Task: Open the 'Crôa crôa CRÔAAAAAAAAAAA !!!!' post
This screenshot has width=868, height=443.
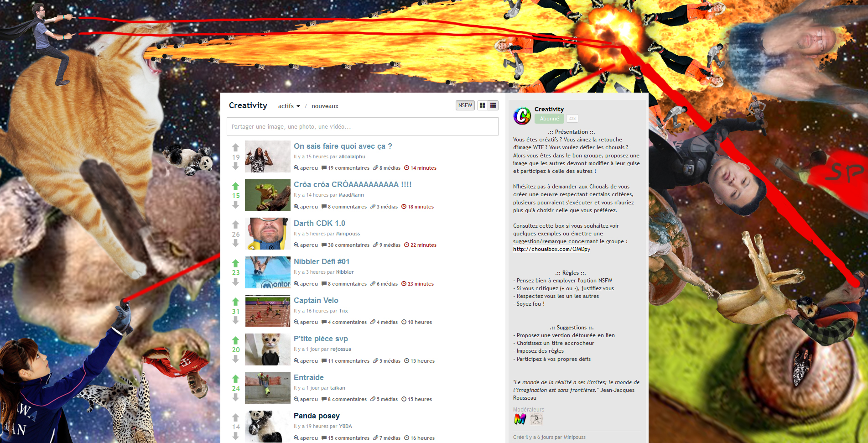Action: click(352, 184)
